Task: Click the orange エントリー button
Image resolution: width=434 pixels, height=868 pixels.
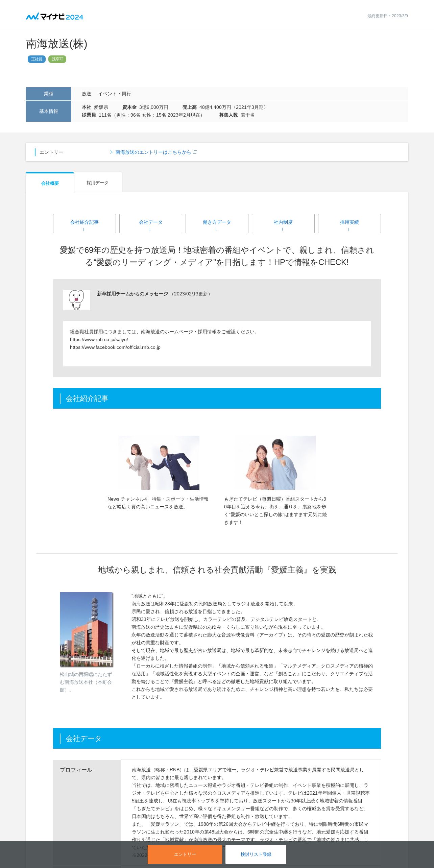Action: click(x=185, y=854)
